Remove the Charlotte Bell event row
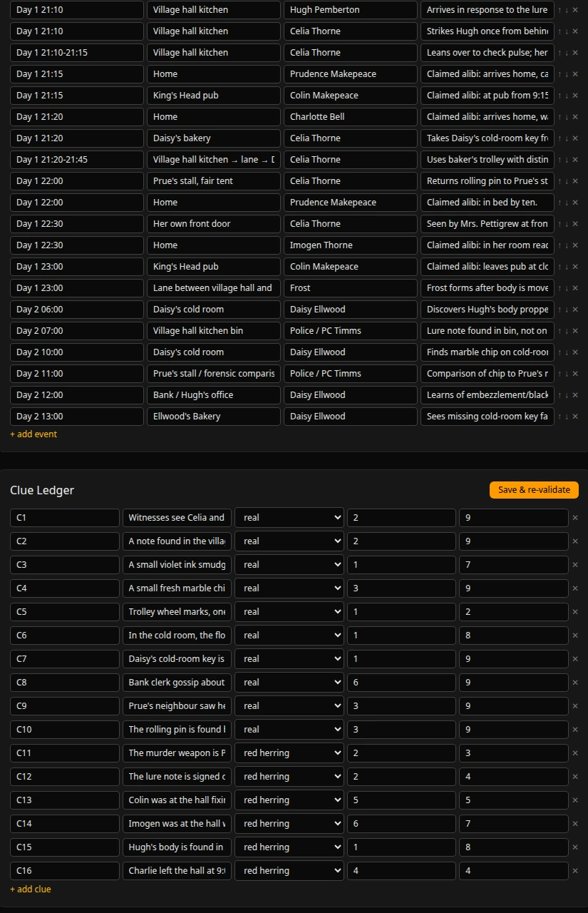588x913 pixels. pos(575,117)
